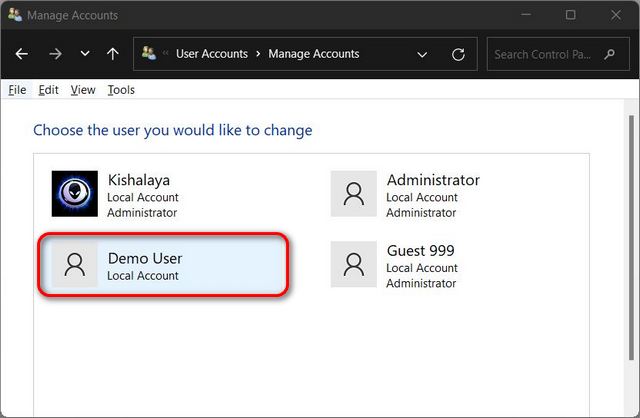Image resolution: width=640 pixels, height=418 pixels.
Task: Go up one level with up arrow
Action: click(113, 54)
